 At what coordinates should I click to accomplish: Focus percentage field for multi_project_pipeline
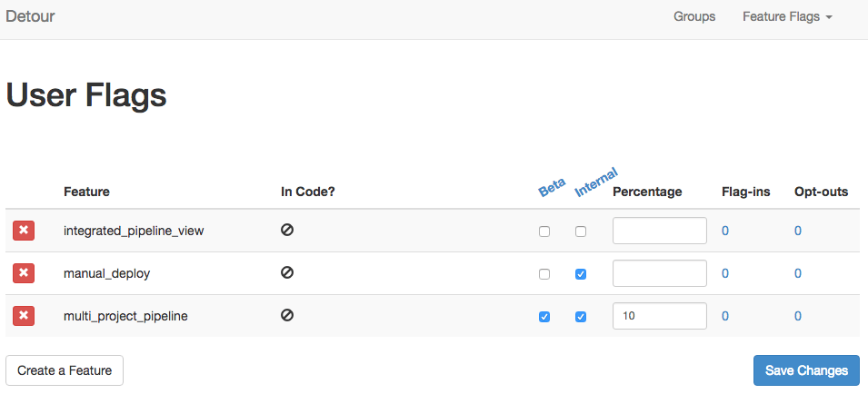coord(660,316)
